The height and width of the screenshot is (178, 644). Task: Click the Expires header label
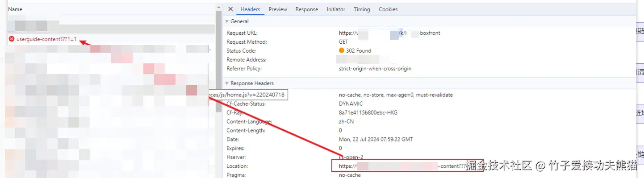click(235, 149)
